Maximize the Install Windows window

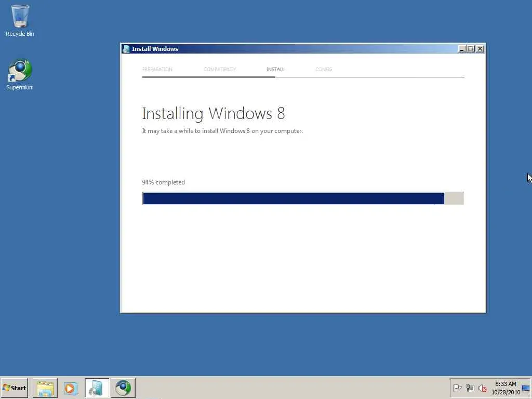[x=470, y=49]
